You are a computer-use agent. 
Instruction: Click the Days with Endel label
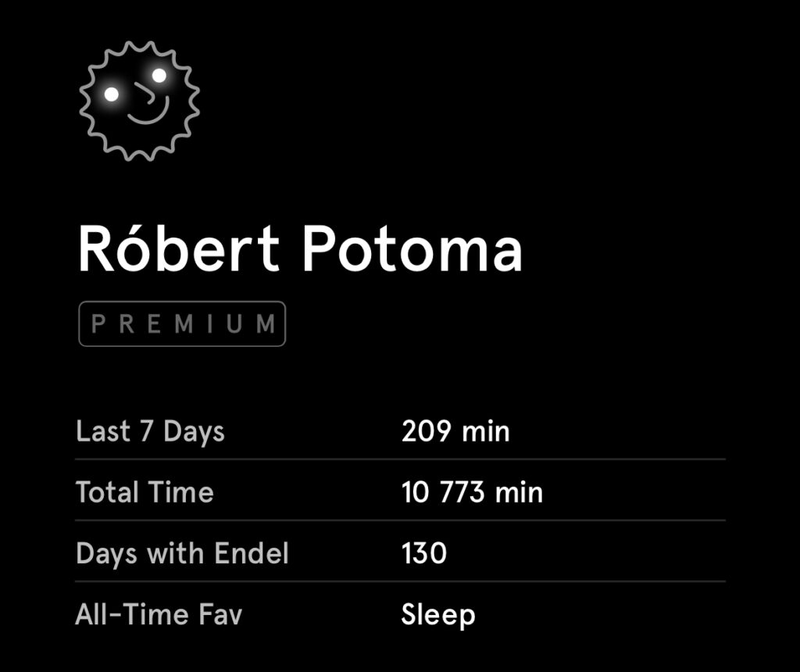[x=182, y=554]
